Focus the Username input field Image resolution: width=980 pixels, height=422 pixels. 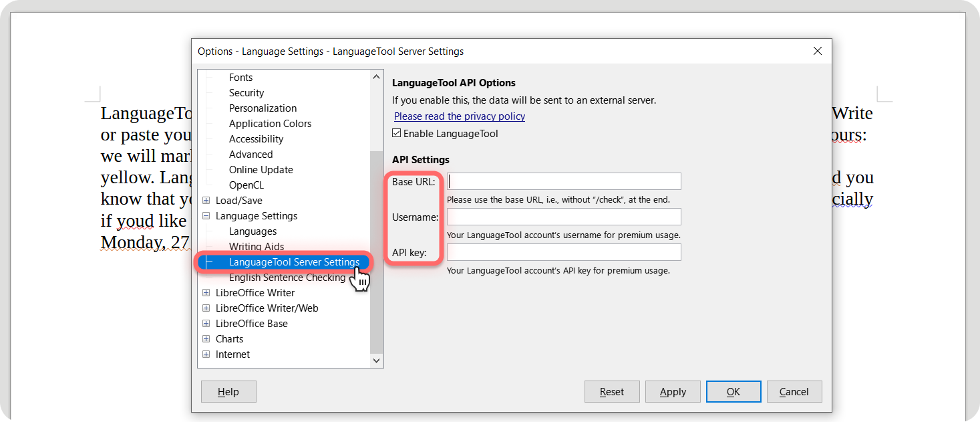[x=564, y=217]
